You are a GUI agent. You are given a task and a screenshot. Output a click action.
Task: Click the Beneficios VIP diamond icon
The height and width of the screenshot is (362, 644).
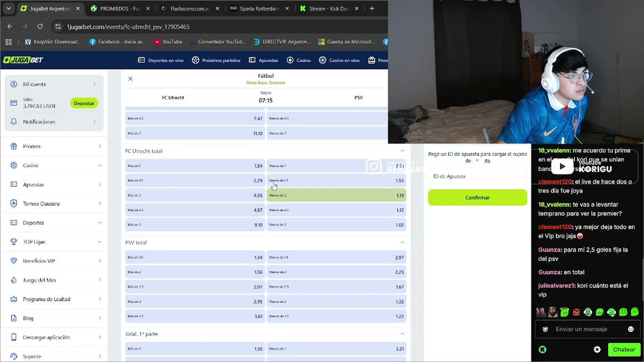tap(14, 261)
